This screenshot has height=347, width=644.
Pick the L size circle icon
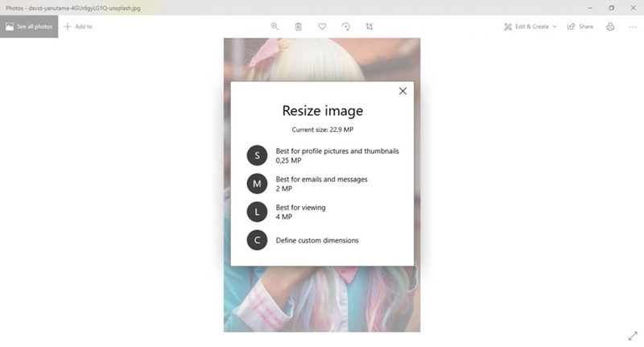tap(257, 212)
